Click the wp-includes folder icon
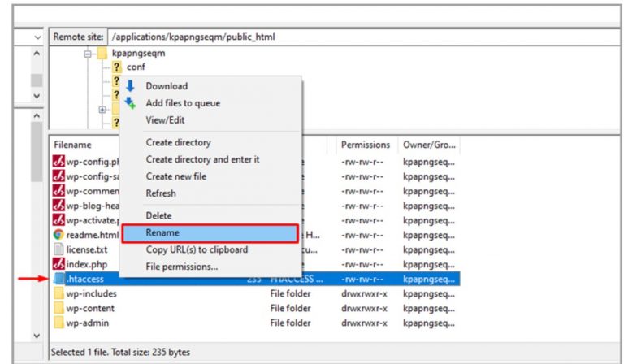This screenshot has width=624, height=364. [x=58, y=293]
